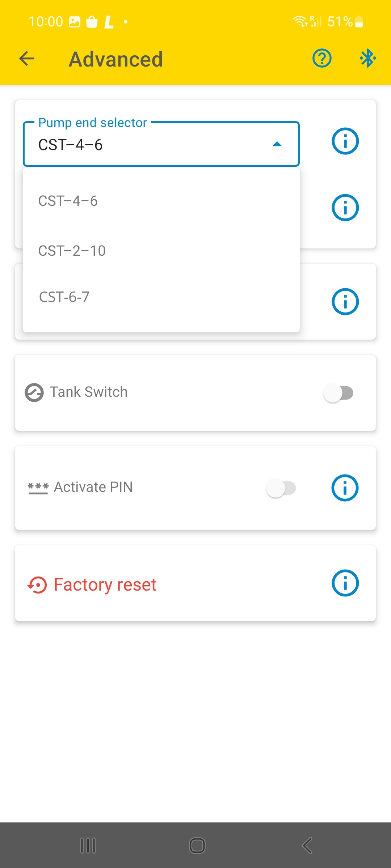This screenshot has width=391, height=868.
Task: Tap Factory reset text
Action: click(x=105, y=585)
